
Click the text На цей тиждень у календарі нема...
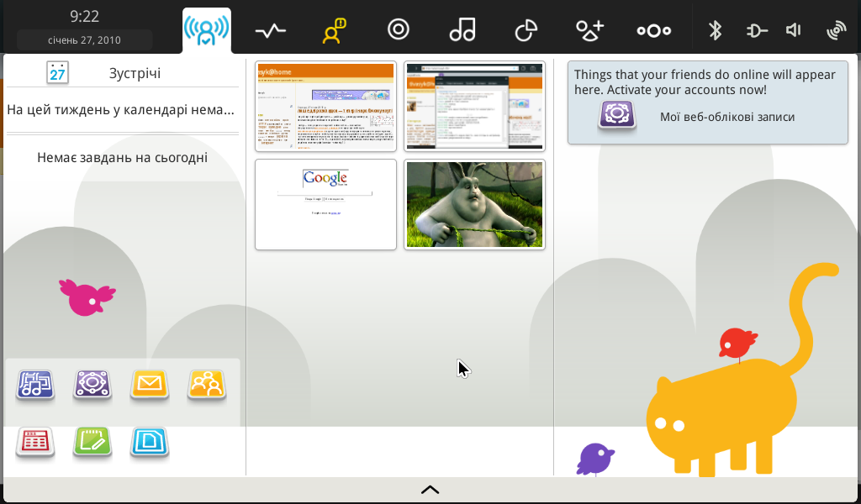[x=121, y=110]
